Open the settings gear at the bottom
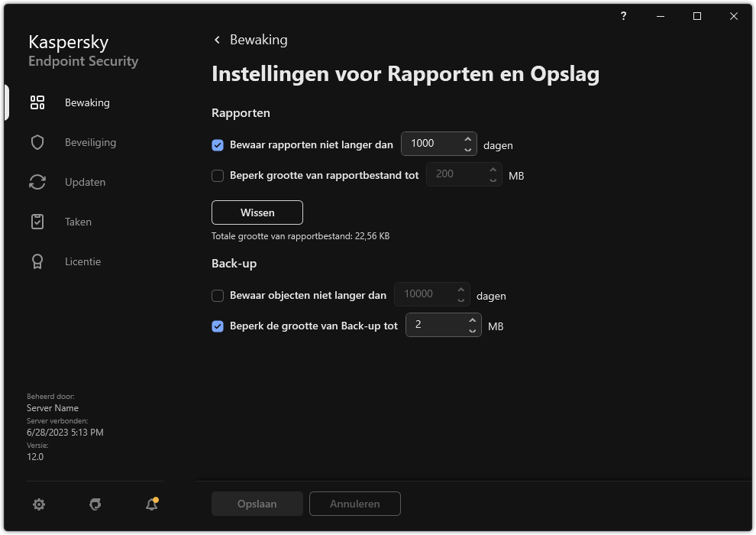The width and height of the screenshot is (756, 535). 38,504
